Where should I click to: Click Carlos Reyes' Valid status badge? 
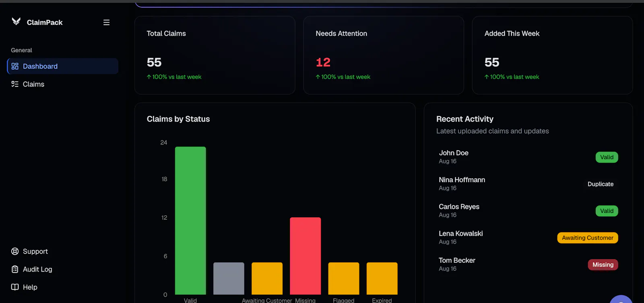pos(607,211)
